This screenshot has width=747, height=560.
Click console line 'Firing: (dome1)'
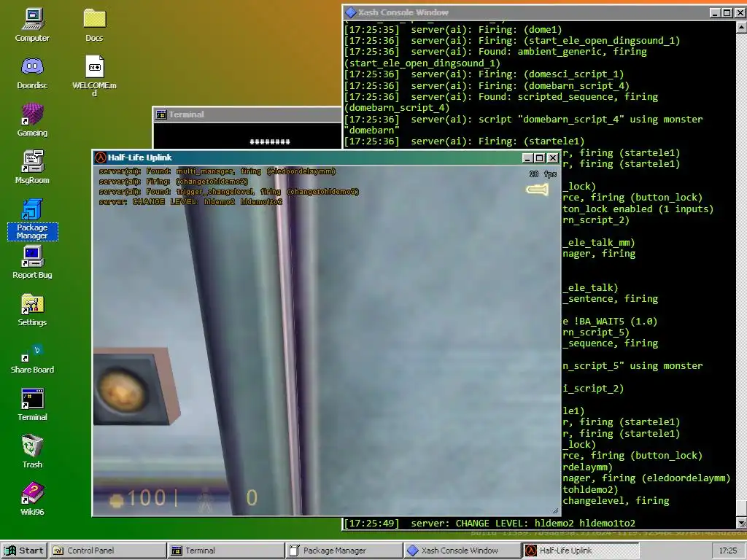(x=520, y=29)
